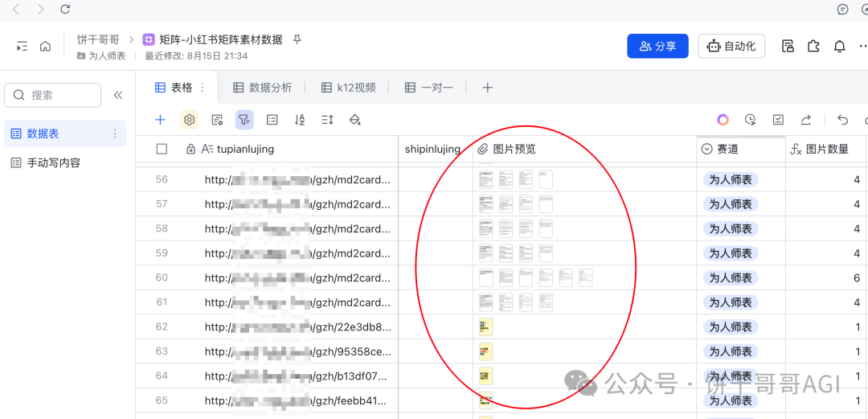Viewport: 868px width, 419px height.
Task: Open the checkbox form icon in right toolbar
Action: click(x=778, y=120)
